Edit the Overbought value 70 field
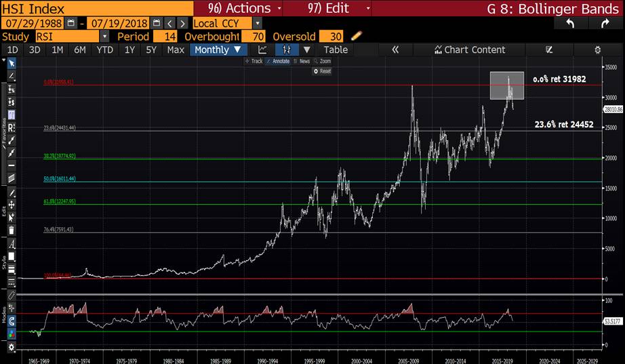Screen dimensions: 625x364 pos(254,37)
